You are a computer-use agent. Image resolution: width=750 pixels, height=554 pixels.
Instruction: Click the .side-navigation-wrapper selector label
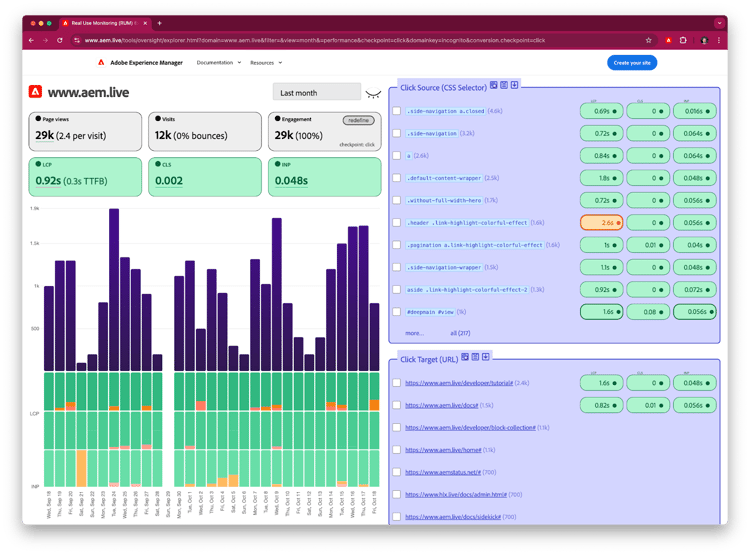[444, 267]
